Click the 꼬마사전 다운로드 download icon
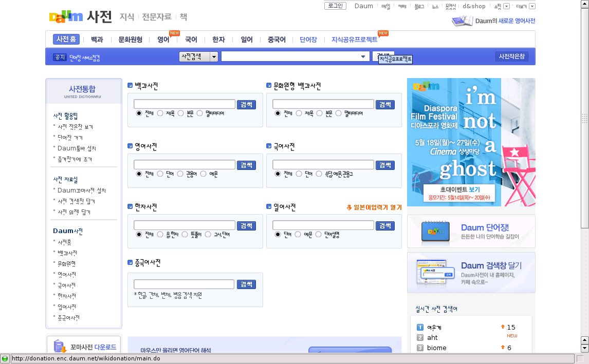 click(60, 346)
